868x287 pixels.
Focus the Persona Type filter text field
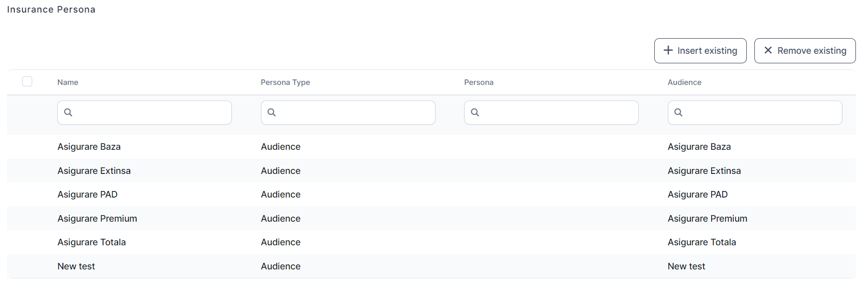354,113
